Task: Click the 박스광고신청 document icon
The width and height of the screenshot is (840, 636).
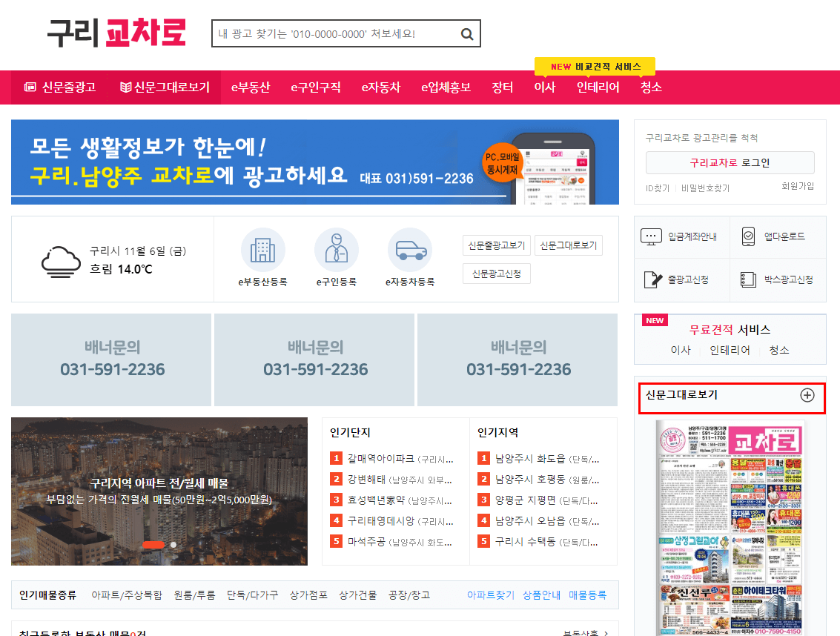Action: pos(748,279)
